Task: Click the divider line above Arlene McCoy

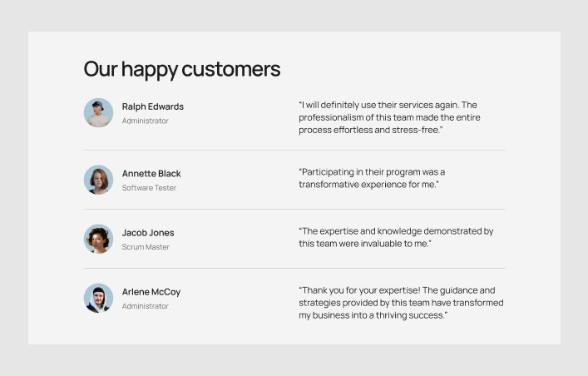Action: [x=294, y=269]
